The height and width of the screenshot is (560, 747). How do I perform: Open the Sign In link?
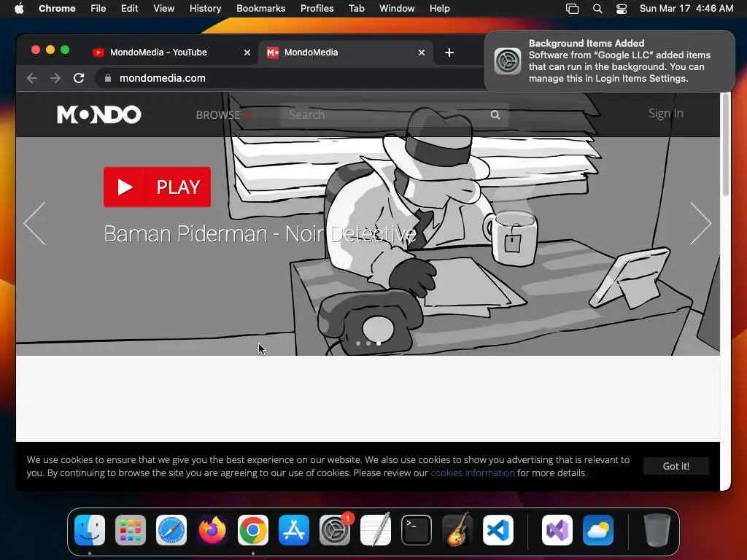pyautogui.click(x=665, y=113)
